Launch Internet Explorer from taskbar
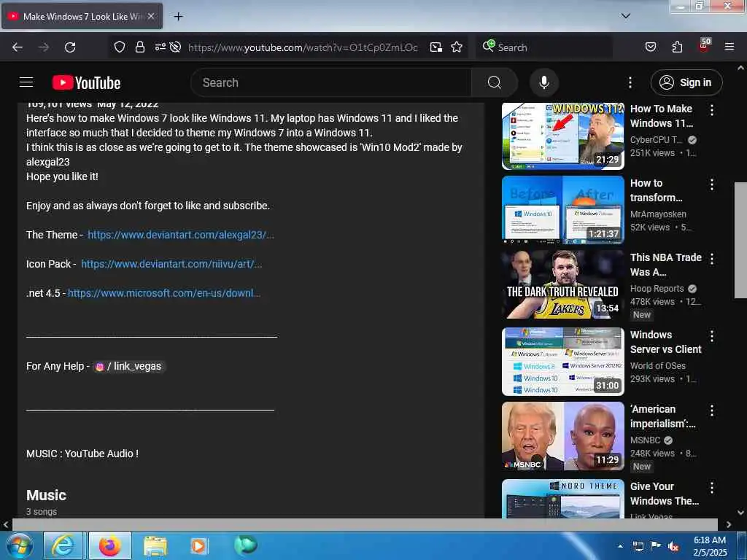 (x=63, y=545)
